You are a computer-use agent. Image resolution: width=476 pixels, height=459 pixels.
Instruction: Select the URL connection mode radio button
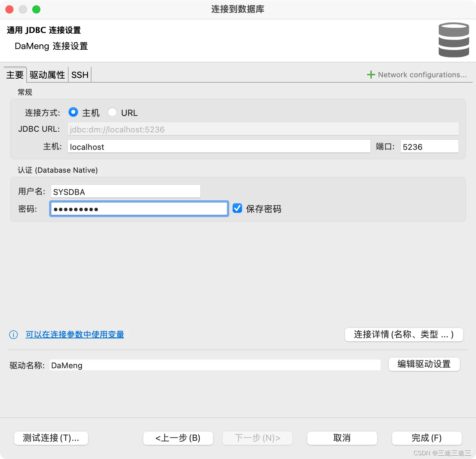coord(112,112)
